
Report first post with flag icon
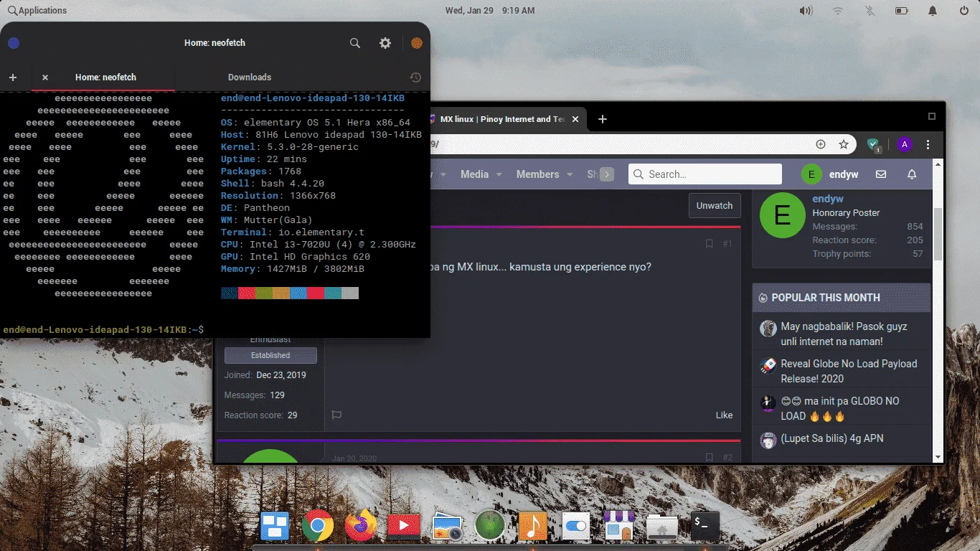click(336, 415)
